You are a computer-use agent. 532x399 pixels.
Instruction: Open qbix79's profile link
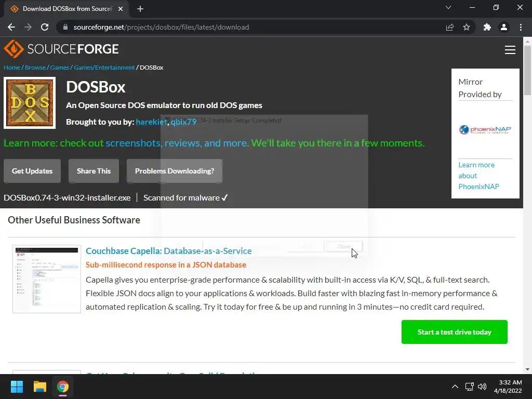[183, 122]
